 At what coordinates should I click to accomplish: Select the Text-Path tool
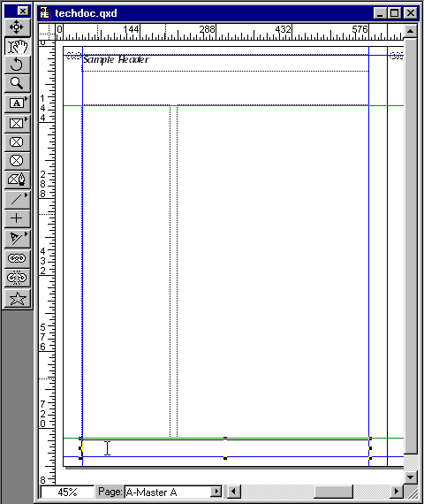point(18,238)
